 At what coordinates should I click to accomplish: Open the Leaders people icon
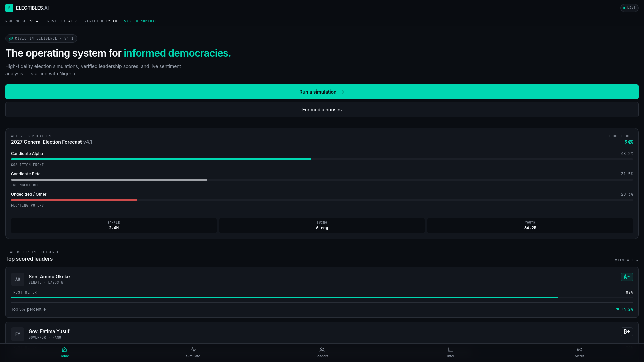point(322,350)
